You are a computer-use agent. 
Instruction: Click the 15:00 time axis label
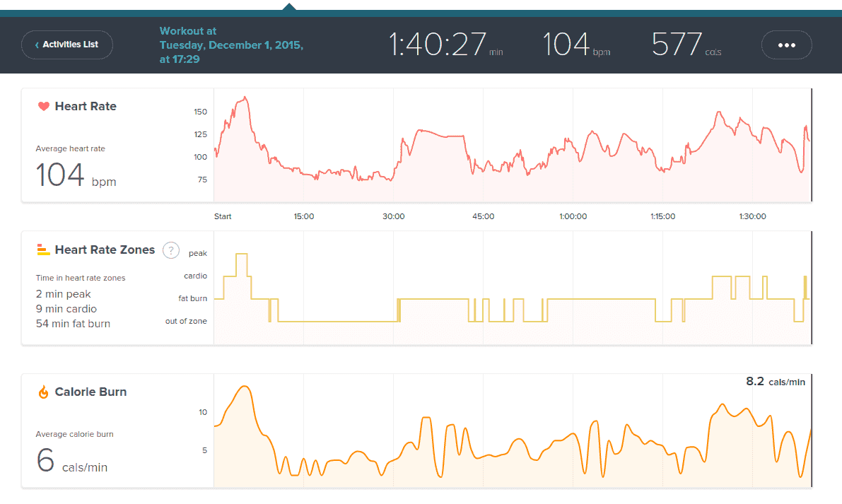tap(304, 216)
